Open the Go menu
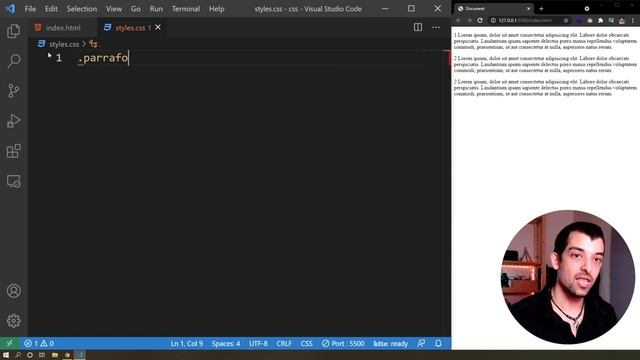640x360 pixels. pyautogui.click(x=136, y=9)
